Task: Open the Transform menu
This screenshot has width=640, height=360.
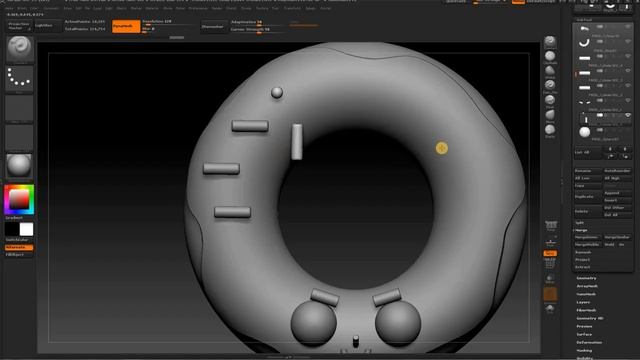Action: click(x=292, y=8)
